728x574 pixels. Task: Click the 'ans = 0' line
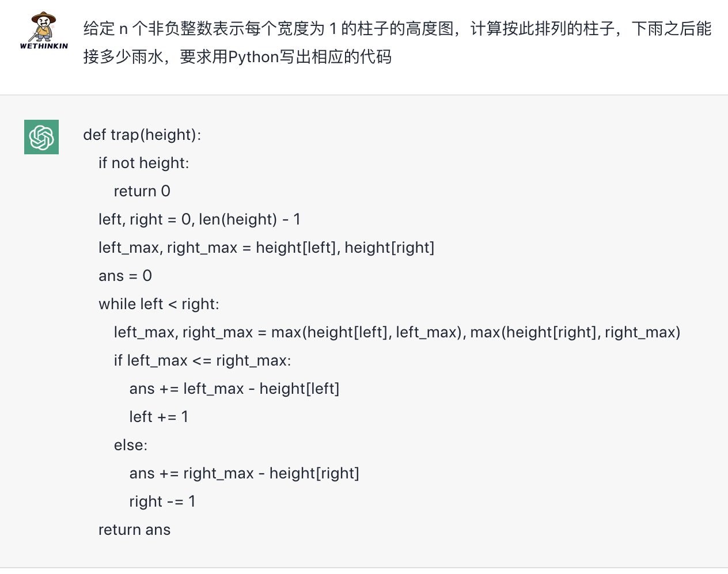tap(125, 276)
